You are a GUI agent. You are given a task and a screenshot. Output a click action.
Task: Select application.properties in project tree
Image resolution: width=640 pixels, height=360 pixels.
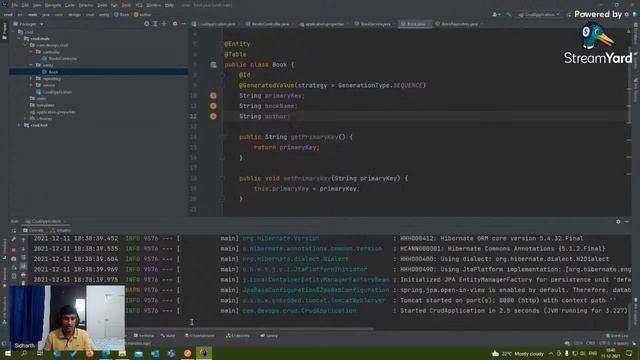(x=53, y=112)
